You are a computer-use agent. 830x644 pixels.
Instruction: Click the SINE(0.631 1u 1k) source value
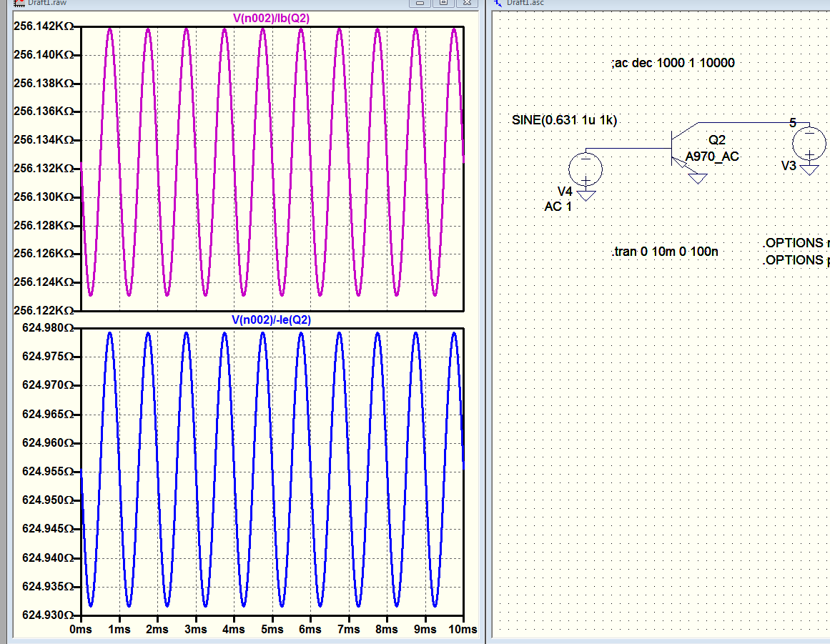564,120
